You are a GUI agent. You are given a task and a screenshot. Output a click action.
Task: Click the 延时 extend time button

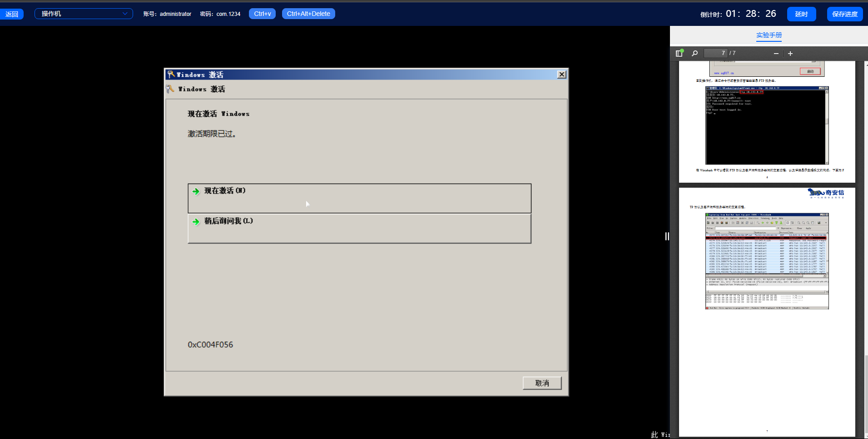coord(801,14)
